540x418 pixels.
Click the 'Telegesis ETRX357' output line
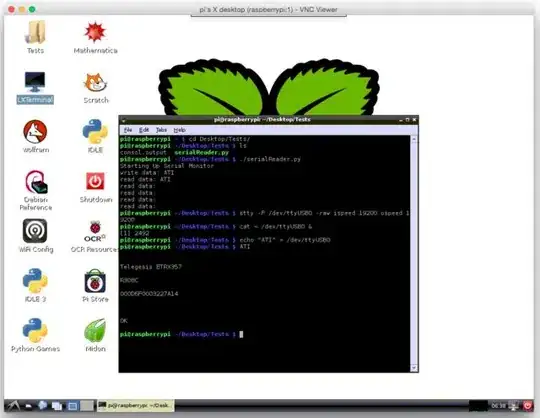tap(151, 267)
